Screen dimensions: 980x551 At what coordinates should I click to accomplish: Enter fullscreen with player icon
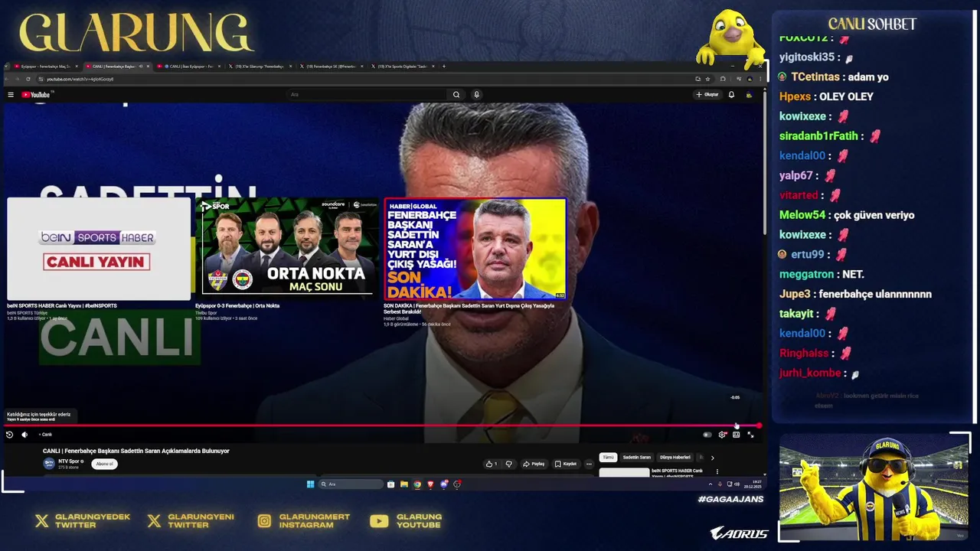pyautogui.click(x=750, y=435)
